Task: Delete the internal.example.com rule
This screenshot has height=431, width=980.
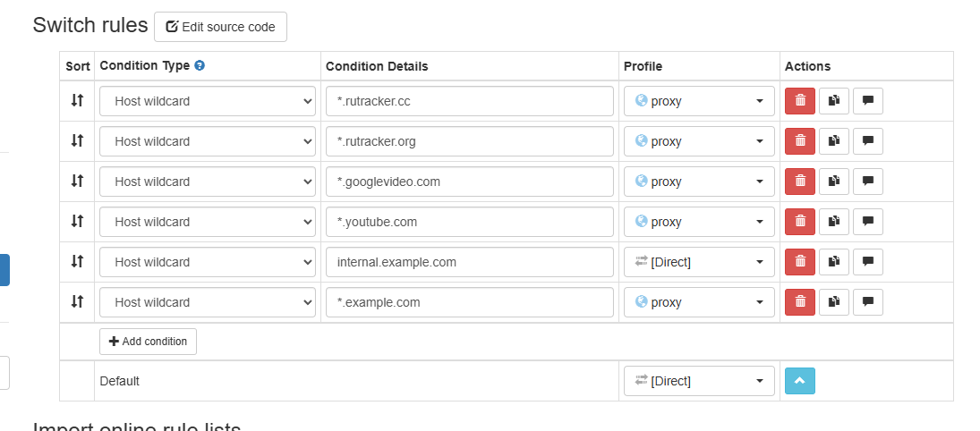Action: (x=799, y=262)
